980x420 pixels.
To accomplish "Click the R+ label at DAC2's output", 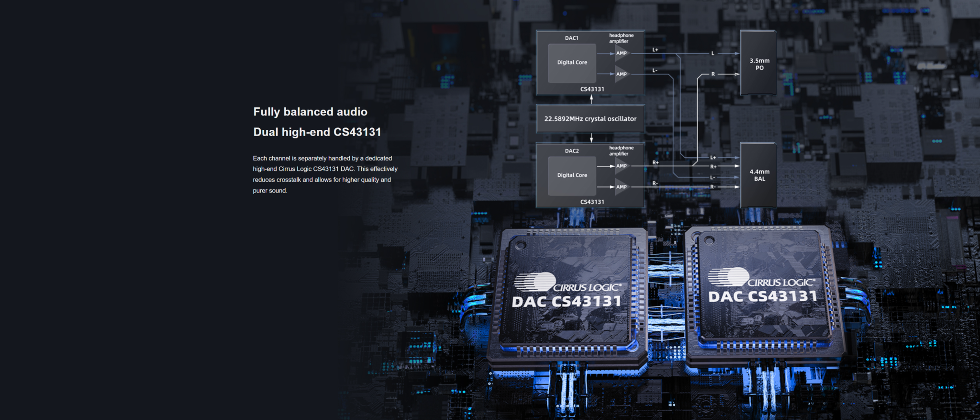I will (x=655, y=163).
